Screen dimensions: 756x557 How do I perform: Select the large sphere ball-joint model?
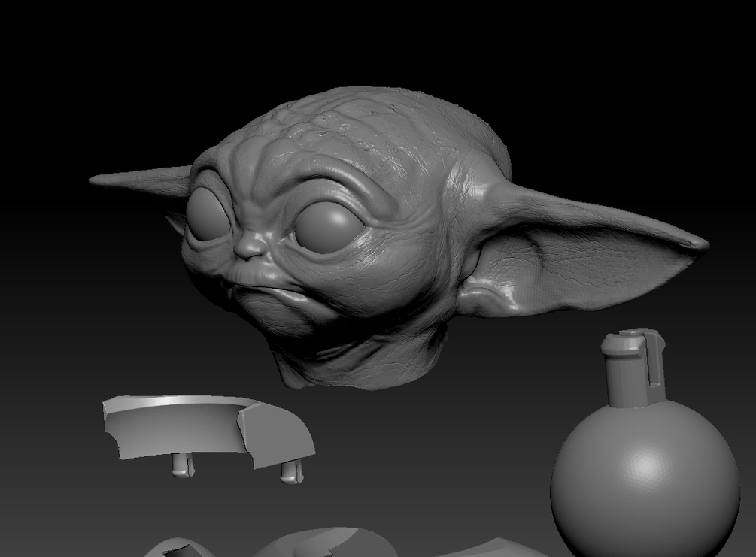pyautogui.click(x=645, y=480)
